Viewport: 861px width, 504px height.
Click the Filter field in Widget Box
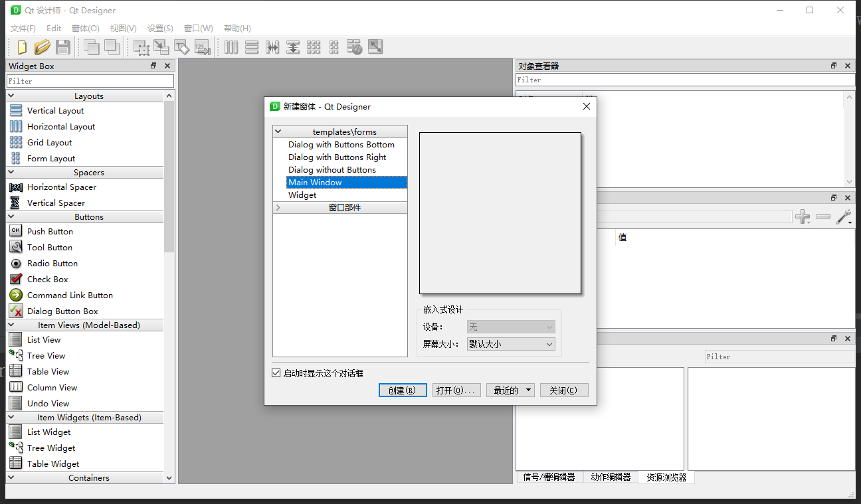(x=90, y=80)
